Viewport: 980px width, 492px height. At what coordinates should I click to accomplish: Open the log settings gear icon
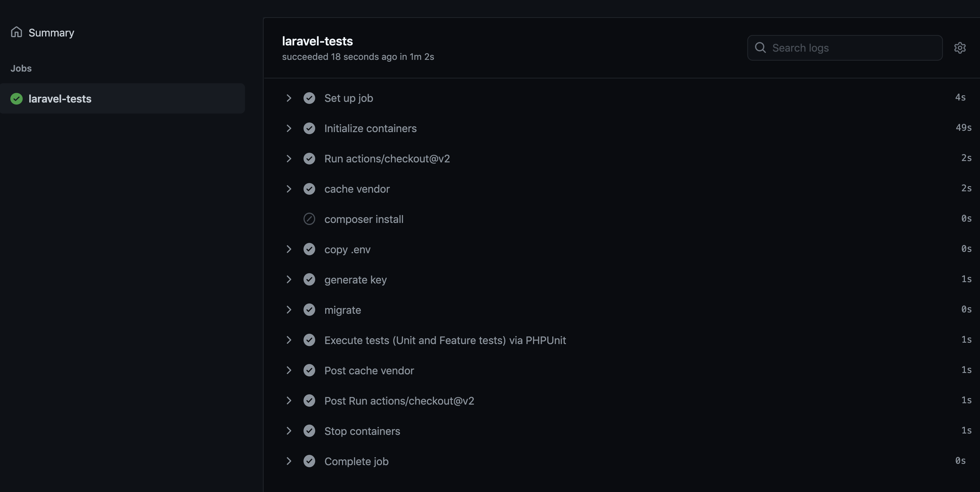pos(959,48)
